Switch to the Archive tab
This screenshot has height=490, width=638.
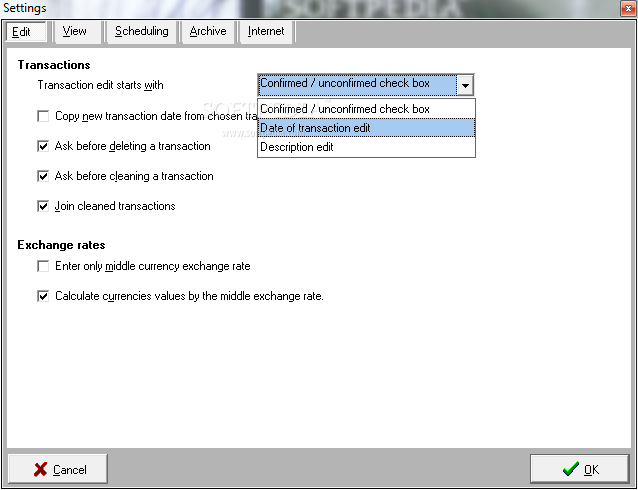pyautogui.click(x=208, y=32)
